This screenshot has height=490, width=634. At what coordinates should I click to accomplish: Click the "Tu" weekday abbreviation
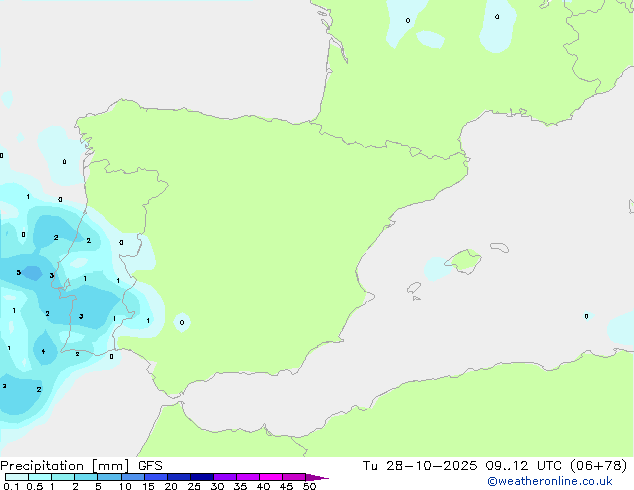point(370,466)
